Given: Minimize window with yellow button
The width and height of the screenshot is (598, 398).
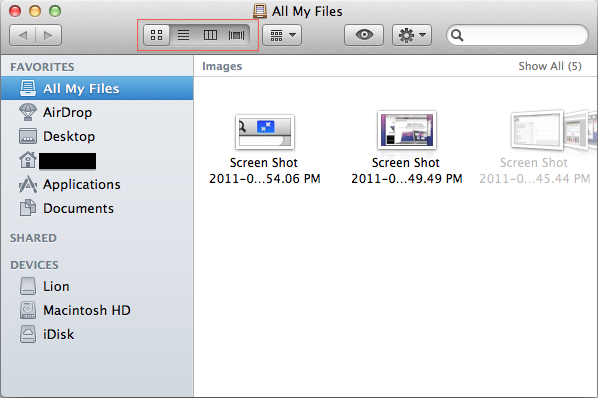Looking at the screenshot, I should [x=35, y=11].
